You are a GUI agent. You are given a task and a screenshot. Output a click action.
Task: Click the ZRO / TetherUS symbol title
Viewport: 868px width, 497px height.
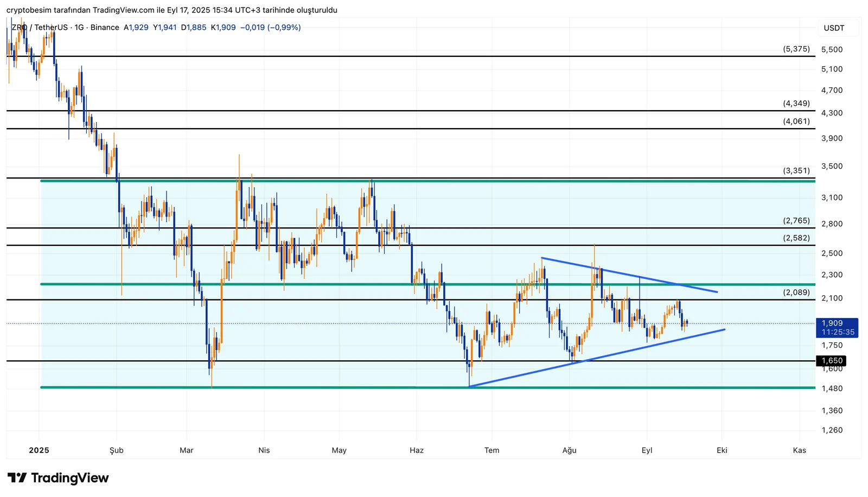[40, 28]
